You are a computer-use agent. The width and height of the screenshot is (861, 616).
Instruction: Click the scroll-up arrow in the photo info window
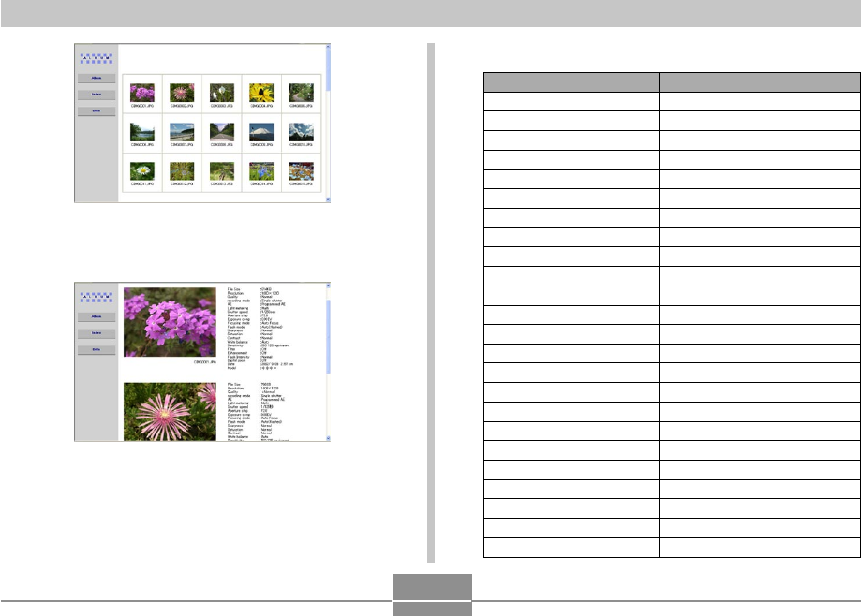tap(328, 286)
